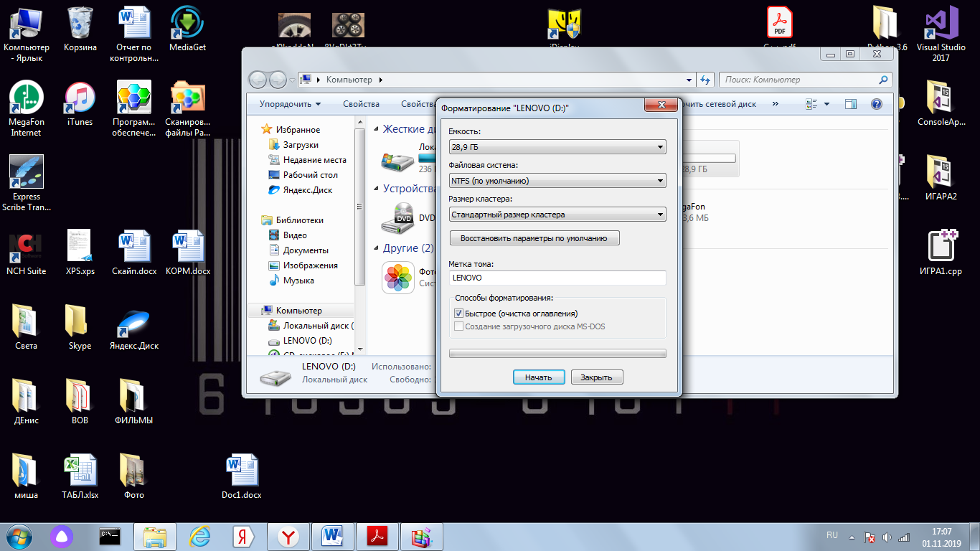
Task: Open the Doc1.docx desktop file
Action: [x=242, y=477]
